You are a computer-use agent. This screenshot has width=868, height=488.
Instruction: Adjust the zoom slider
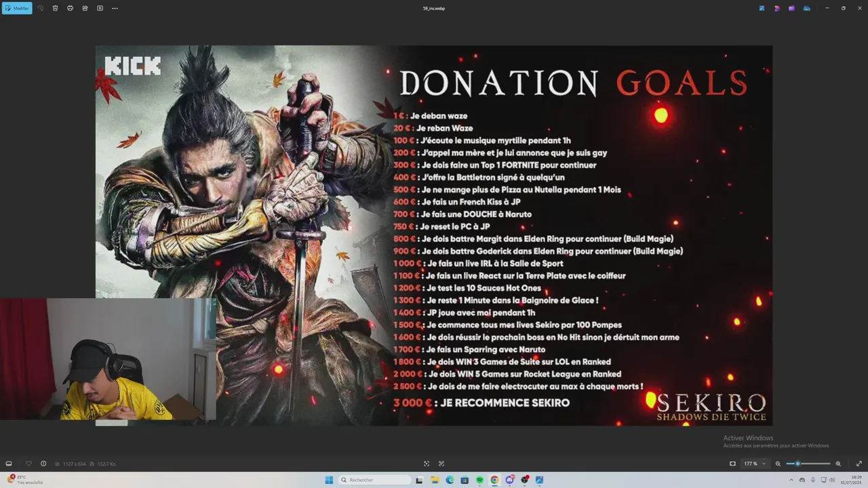(x=808, y=464)
